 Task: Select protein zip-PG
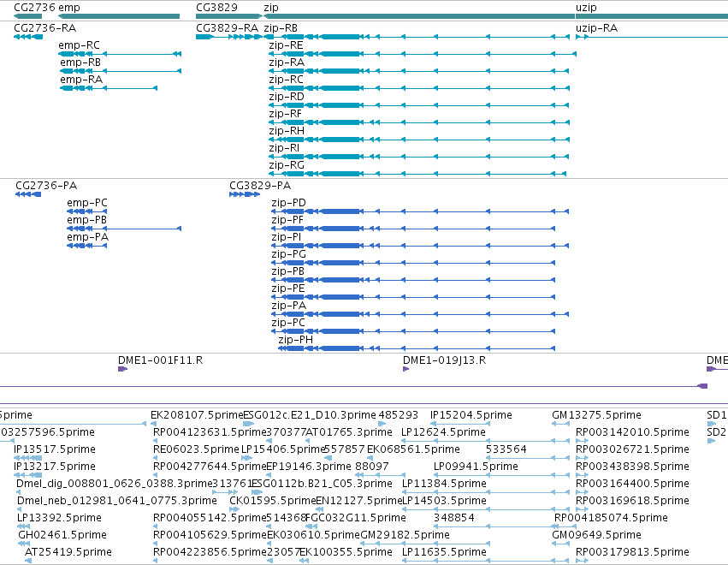[289, 254]
